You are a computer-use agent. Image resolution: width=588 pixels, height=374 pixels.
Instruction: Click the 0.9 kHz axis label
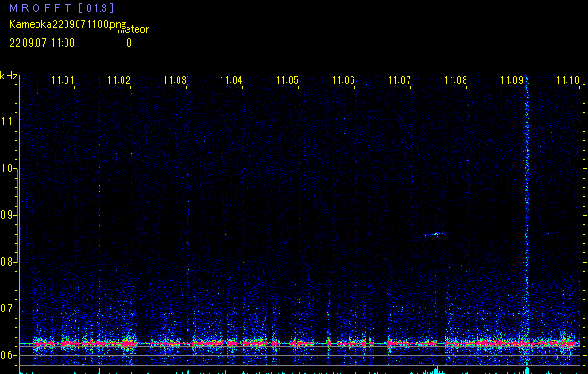point(8,215)
